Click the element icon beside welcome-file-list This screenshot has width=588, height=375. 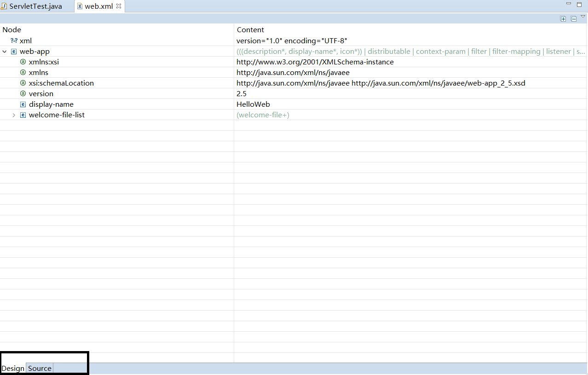(23, 115)
